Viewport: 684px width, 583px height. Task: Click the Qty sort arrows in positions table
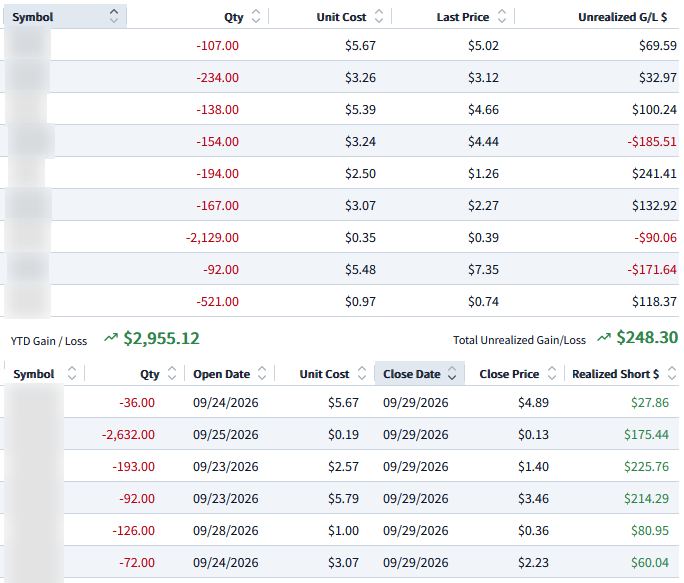point(256,17)
